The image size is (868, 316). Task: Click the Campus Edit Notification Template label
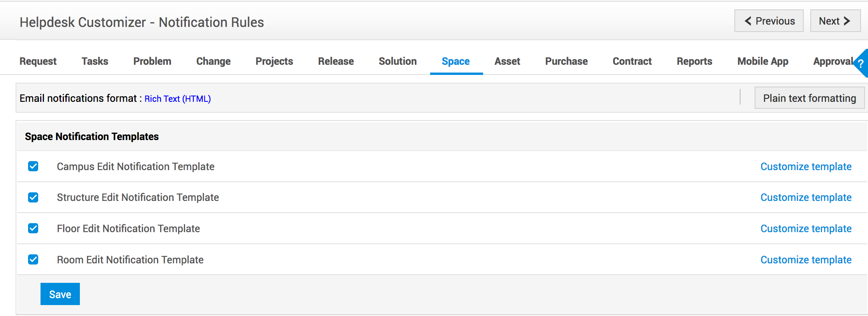point(136,167)
